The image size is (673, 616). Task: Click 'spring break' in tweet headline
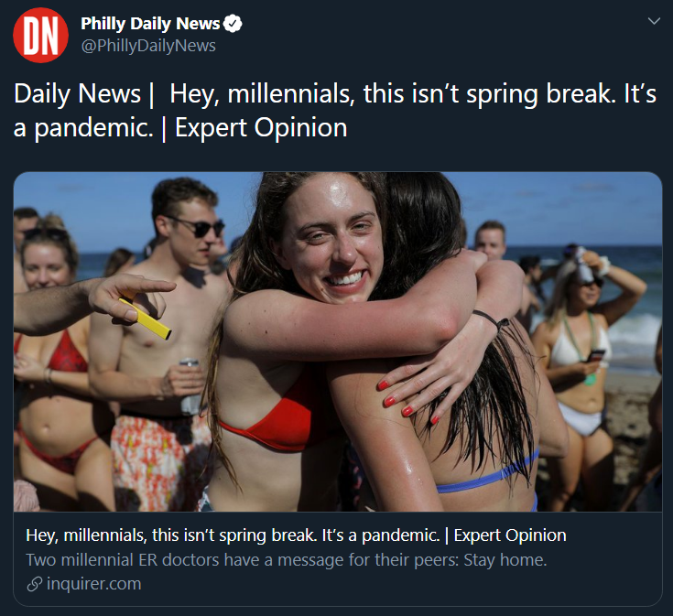(x=540, y=94)
